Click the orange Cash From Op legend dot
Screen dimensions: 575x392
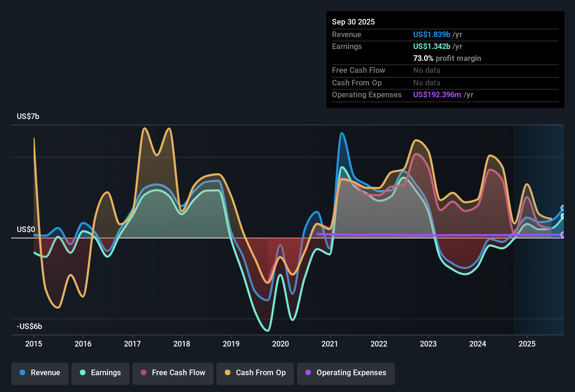(x=228, y=373)
